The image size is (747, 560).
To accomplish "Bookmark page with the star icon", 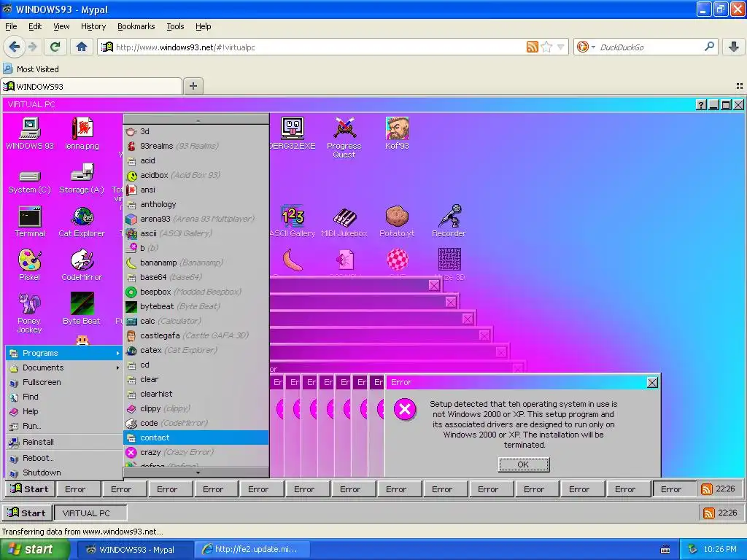I will pyautogui.click(x=546, y=47).
